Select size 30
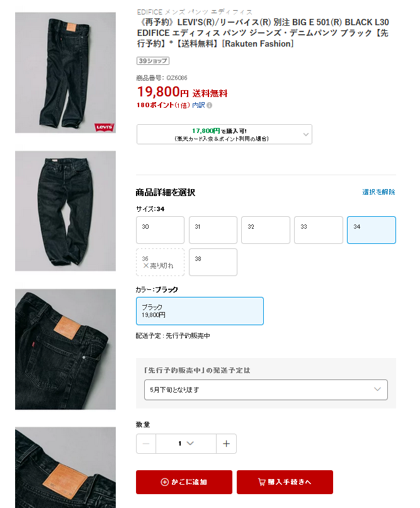The height and width of the screenshot is (508, 420). click(160, 230)
